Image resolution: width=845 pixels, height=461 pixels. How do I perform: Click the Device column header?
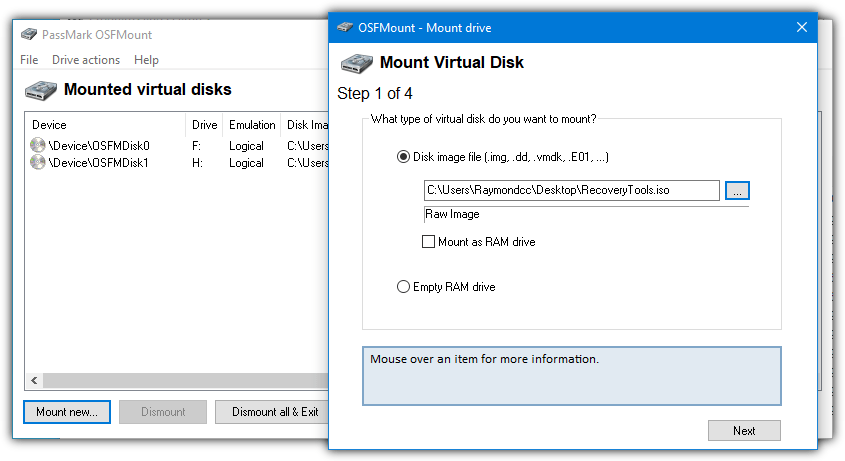coord(105,125)
